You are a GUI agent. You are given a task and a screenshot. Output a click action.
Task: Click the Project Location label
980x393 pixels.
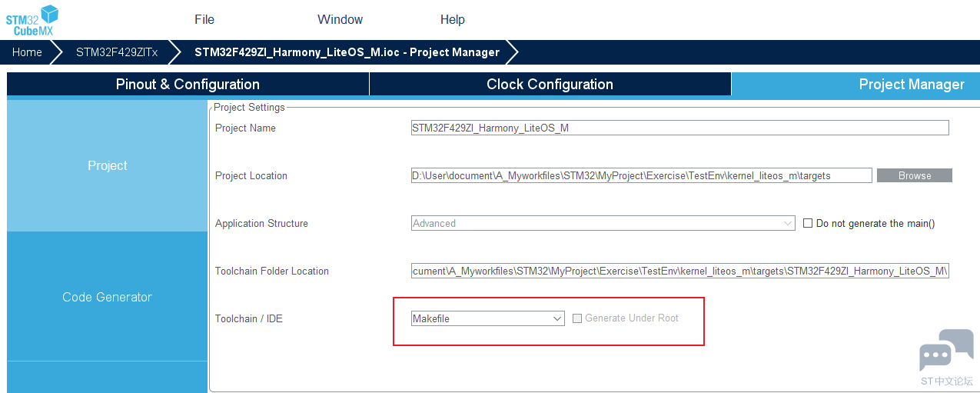251,175
